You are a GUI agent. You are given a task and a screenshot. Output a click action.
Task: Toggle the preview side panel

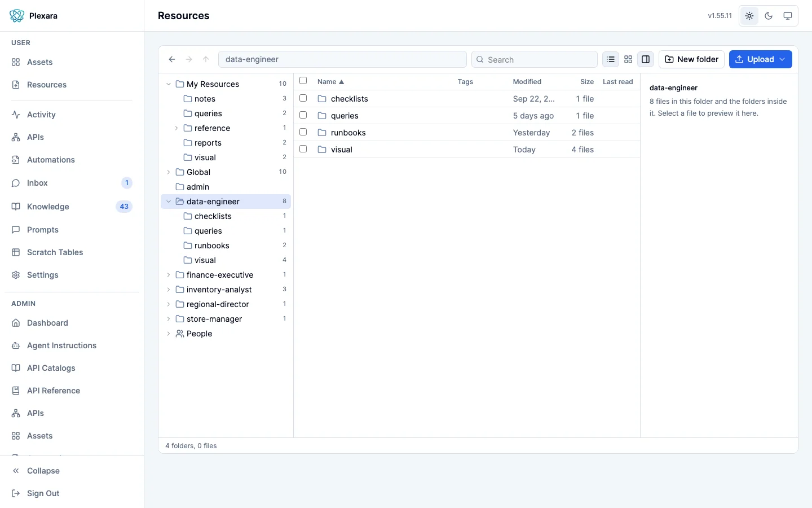point(646,59)
